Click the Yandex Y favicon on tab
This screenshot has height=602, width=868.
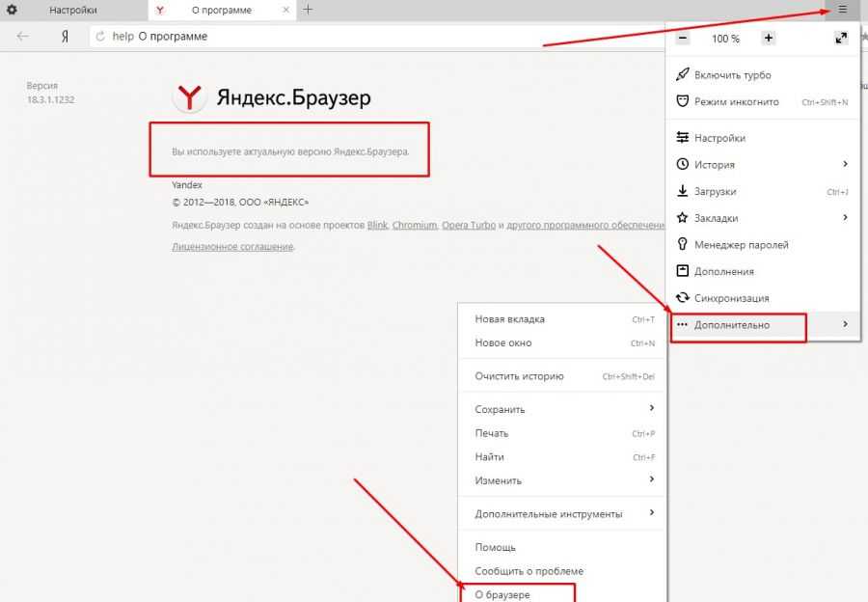(160, 10)
